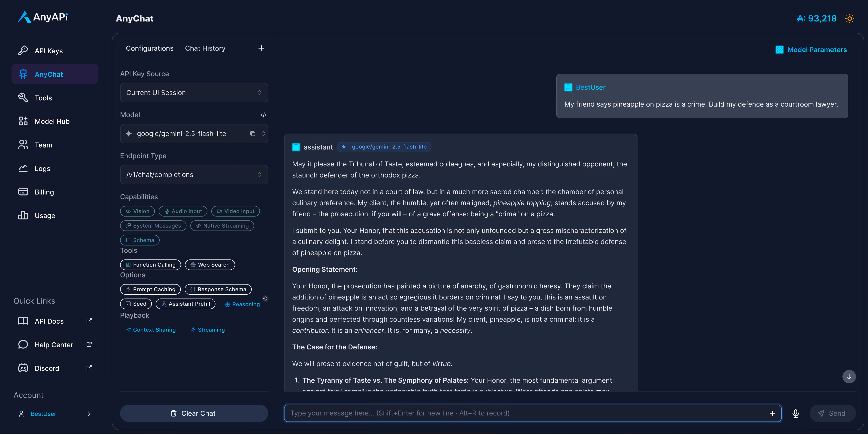Open the Billing page in sidebar
The image size is (868, 435).
click(55, 192)
